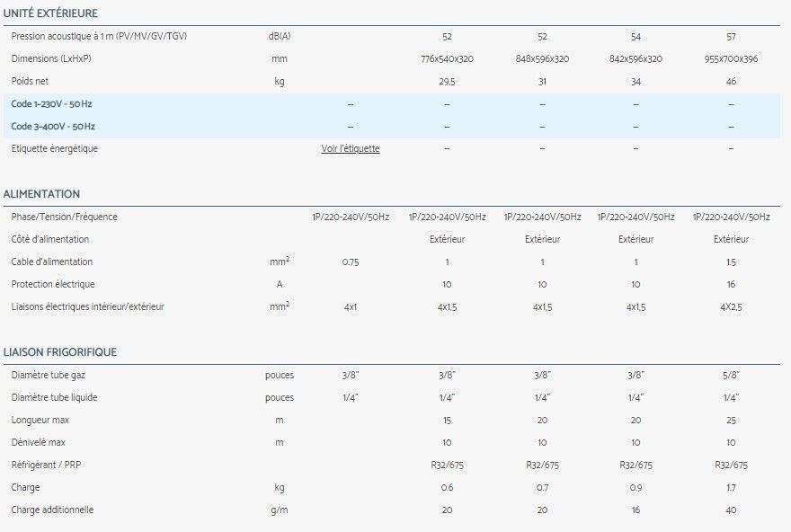Select the first Extérieur cell under Côté d'alimentation
This screenshot has width=791, height=532.
[446, 239]
